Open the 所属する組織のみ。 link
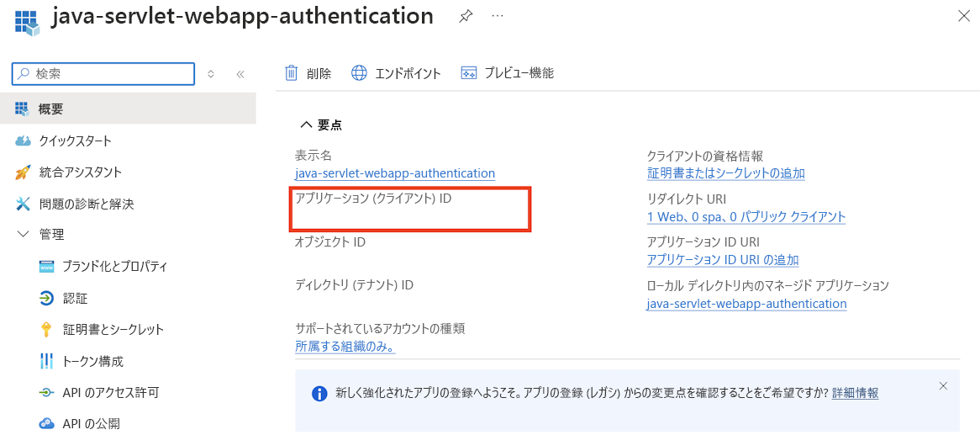The image size is (980, 435). [x=345, y=346]
